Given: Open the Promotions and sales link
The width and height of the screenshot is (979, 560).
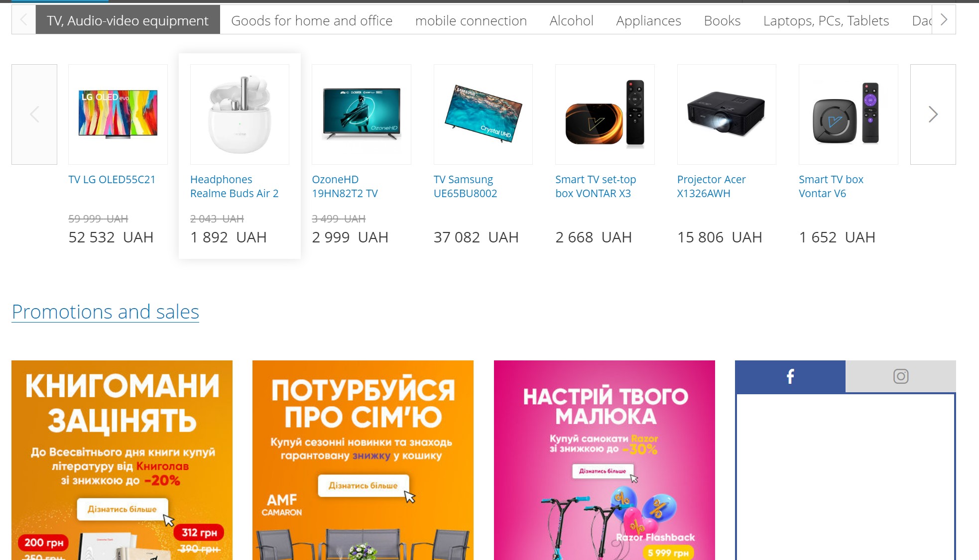Looking at the screenshot, I should 105,312.
